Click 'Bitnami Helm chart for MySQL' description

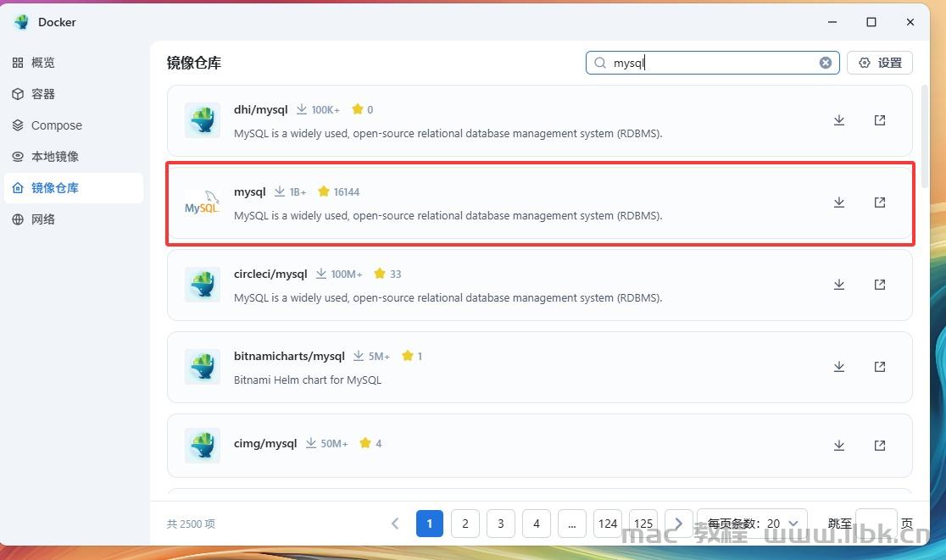[308, 380]
